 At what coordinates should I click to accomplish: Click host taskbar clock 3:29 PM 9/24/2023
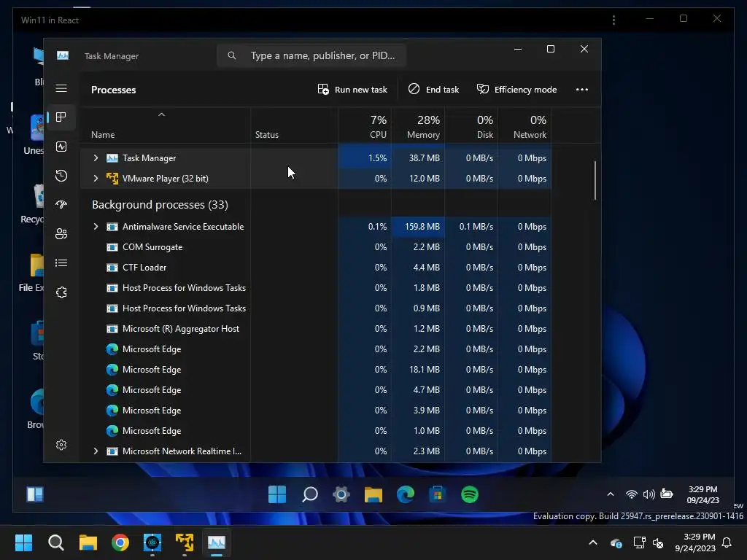pos(695,542)
